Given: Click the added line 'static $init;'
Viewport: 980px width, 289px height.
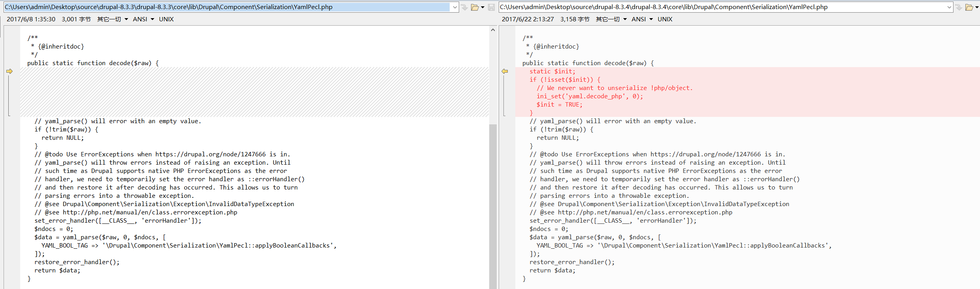Looking at the screenshot, I should pyautogui.click(x=552, y=71).
